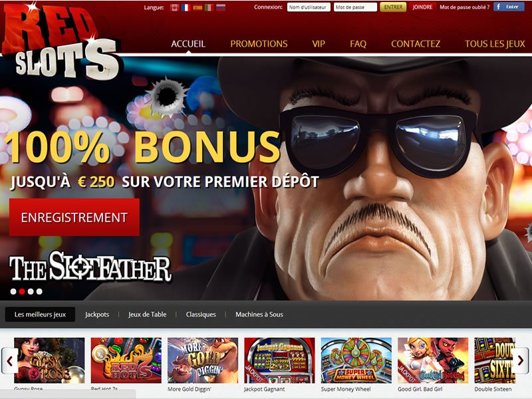Open the Super Money Wheel game thumbnail

356,360
